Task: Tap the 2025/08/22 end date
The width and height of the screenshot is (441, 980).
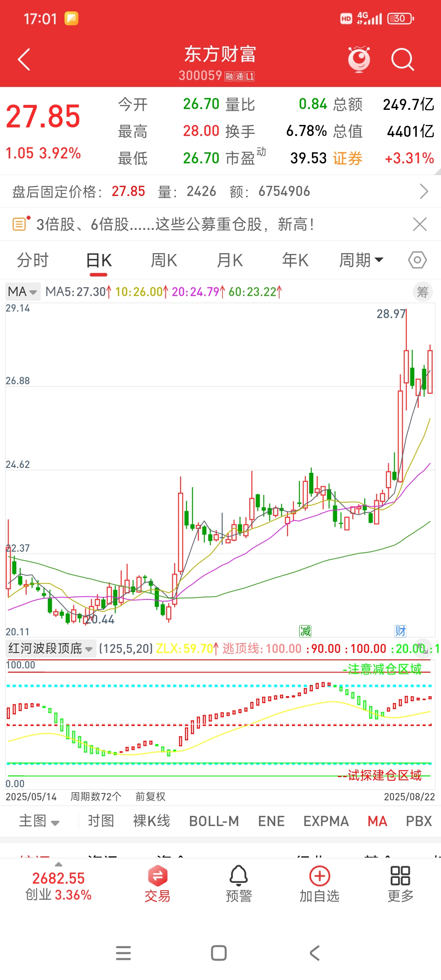Action: click(x=410, y=797)
